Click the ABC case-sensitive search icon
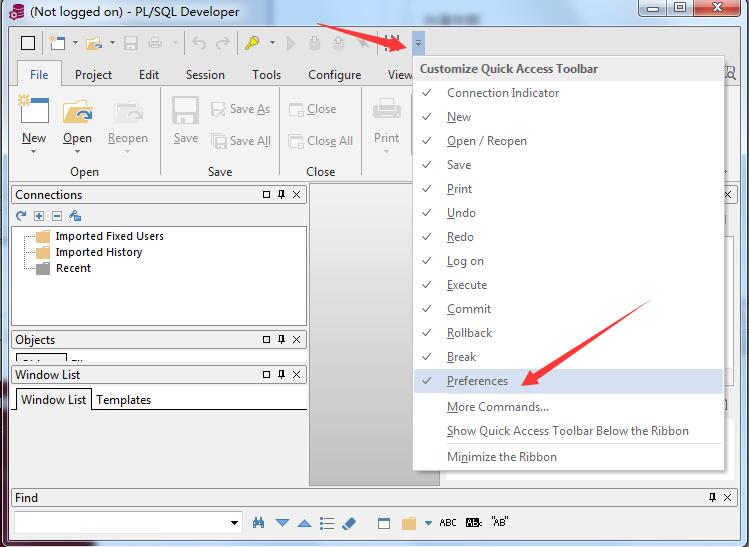This screenshot has height=547, width=749. pos(448,523)
